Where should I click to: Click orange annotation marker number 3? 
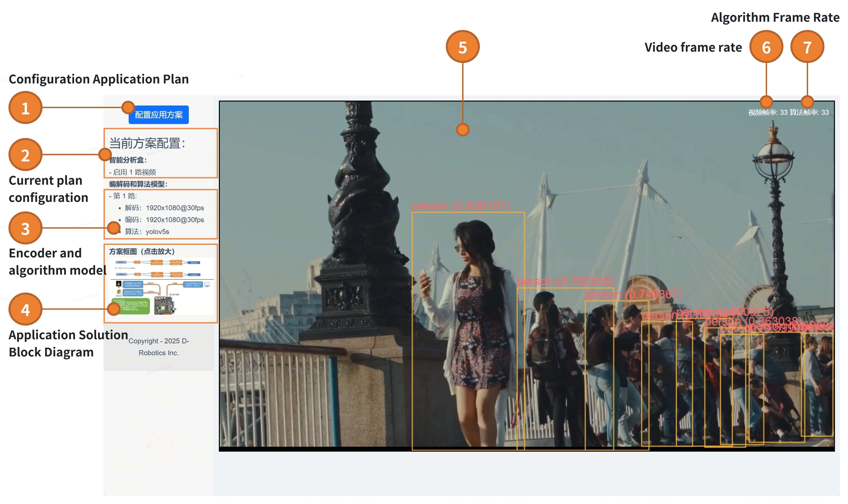[25, 228]
